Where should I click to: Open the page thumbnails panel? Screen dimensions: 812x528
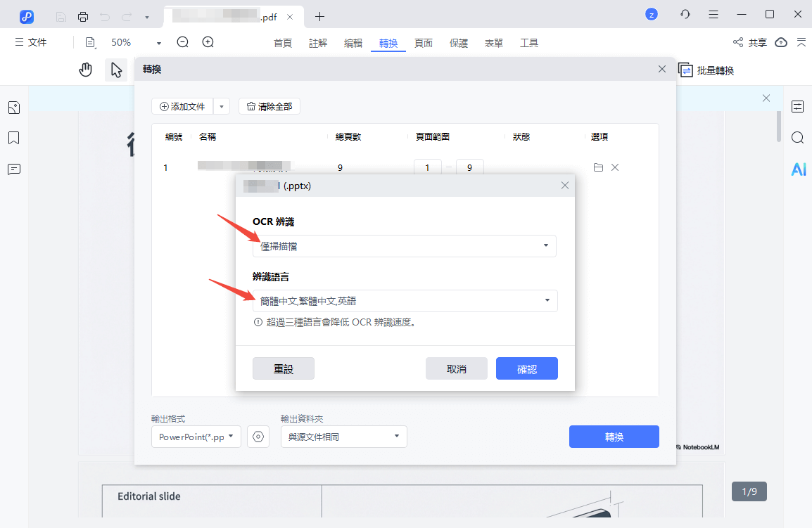(x=14, y=107)
